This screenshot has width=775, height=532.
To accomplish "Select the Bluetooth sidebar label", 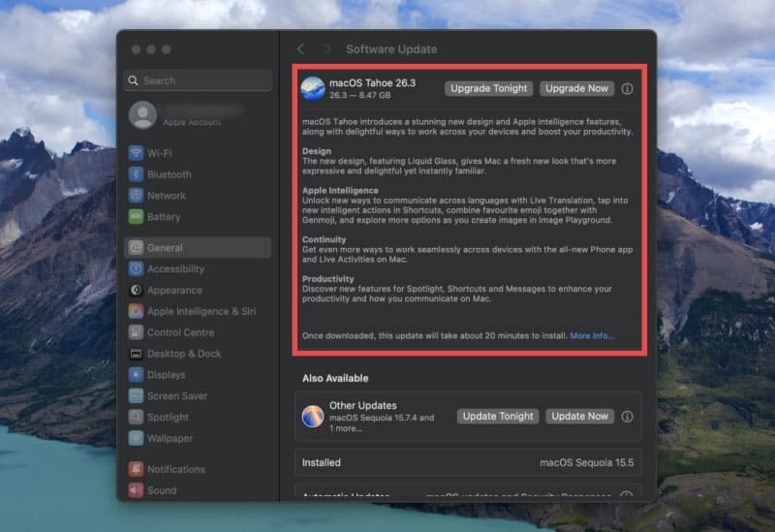I will [169, 174].
